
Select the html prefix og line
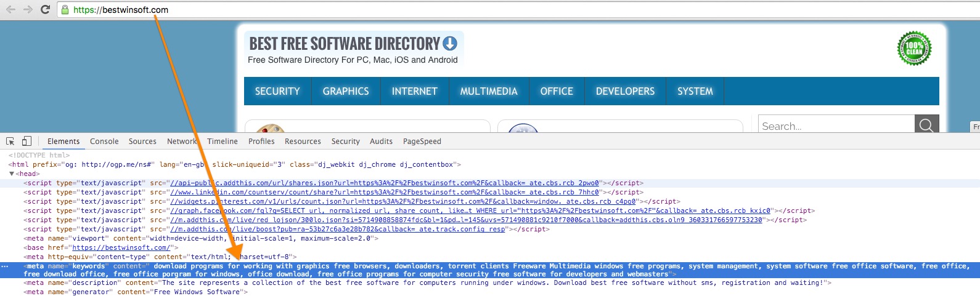coord(235,165)
